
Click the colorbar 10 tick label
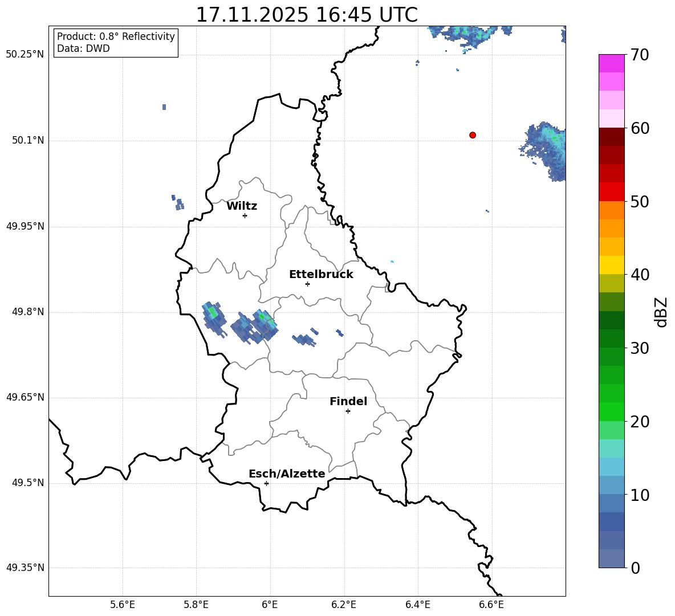coord(640,495)
